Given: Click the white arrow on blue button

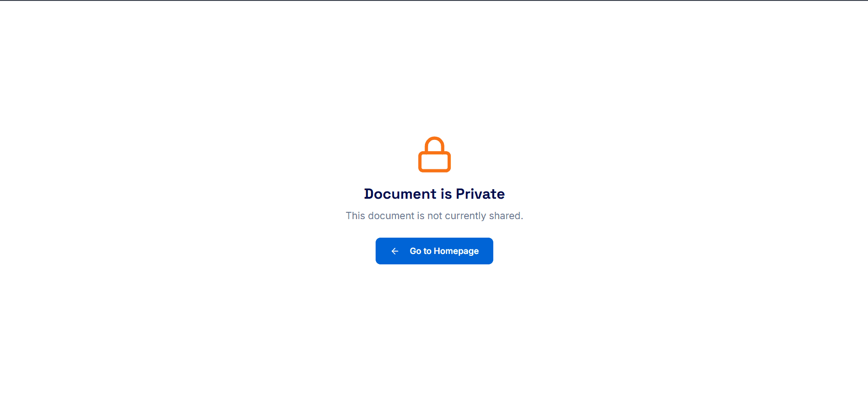Looking at the screenshot, I should pyautogui.click(x=395, y=251).
